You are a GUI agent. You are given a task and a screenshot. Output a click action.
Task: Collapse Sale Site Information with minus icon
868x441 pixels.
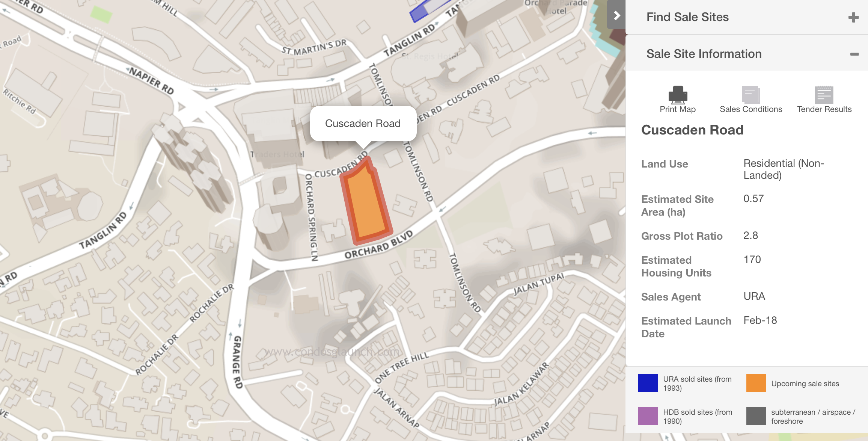[854, 54]
